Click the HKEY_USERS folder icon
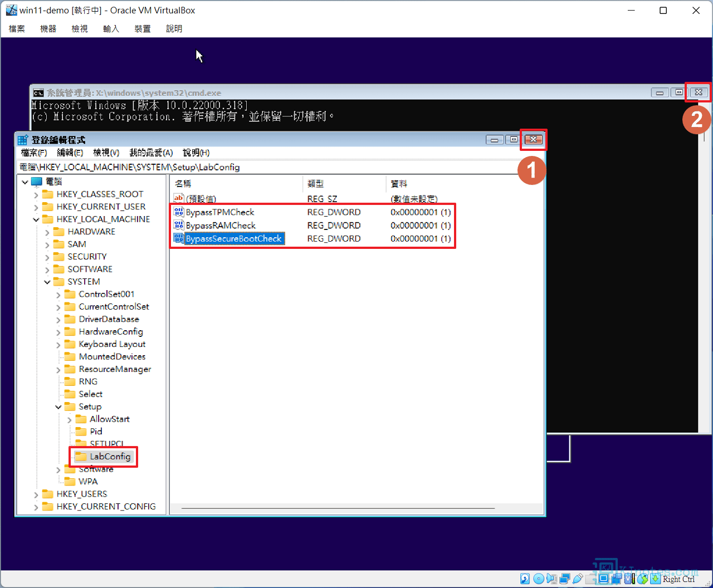The image size is (713, 588). coord(48,494)
